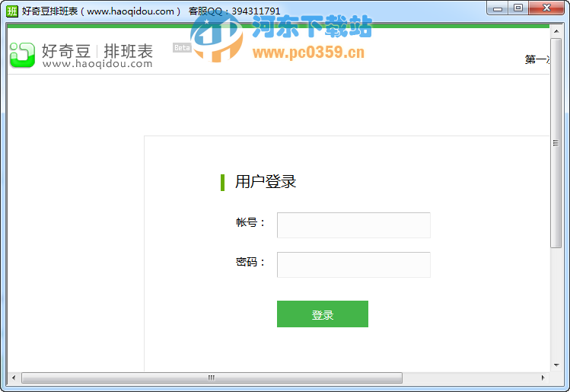Click the 密码： label

click(x=250, y=262)
